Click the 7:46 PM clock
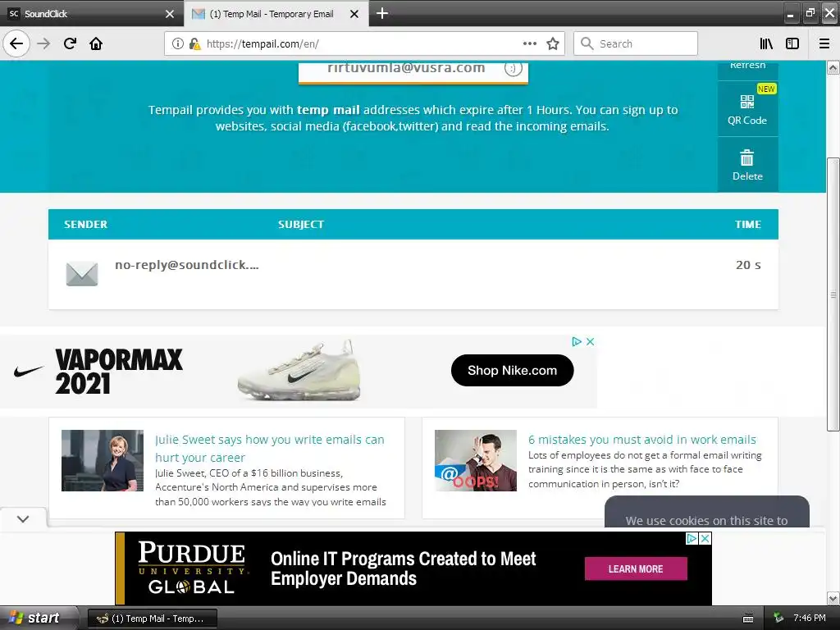This screenshot has width=840, height=630. 810,619
